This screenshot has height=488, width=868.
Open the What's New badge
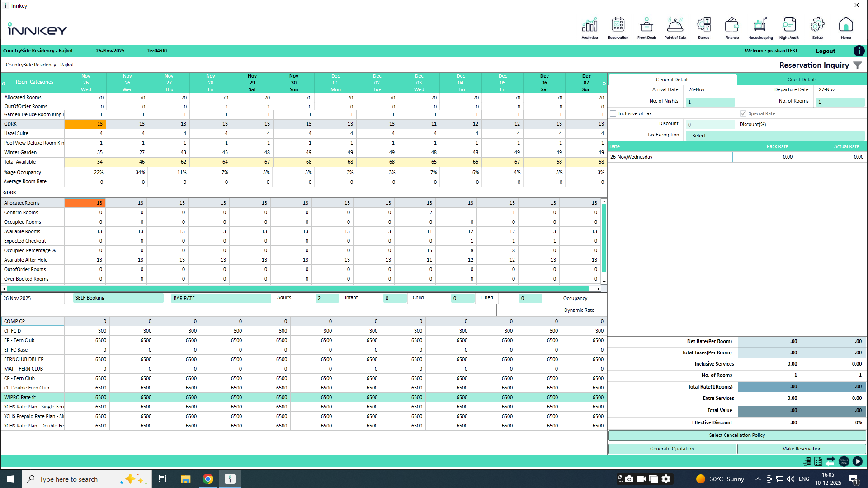(x=844, y=461)
